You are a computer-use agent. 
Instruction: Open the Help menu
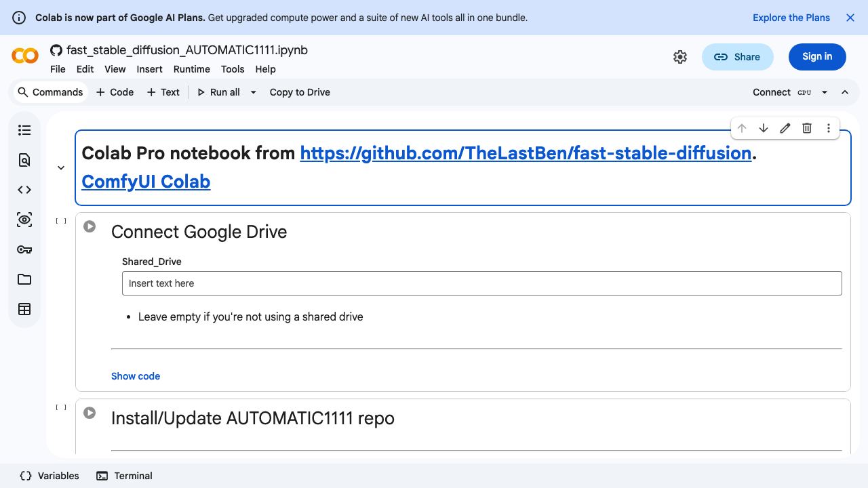[x=265, y=69]
